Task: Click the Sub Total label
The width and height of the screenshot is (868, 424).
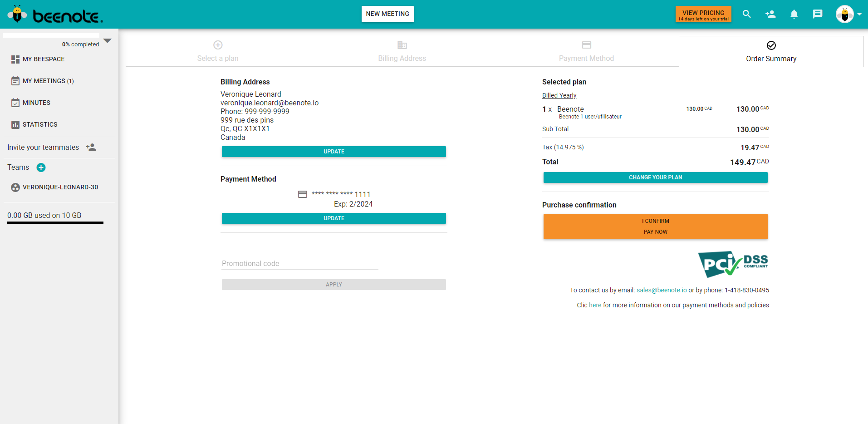Action: coord(555,129)
